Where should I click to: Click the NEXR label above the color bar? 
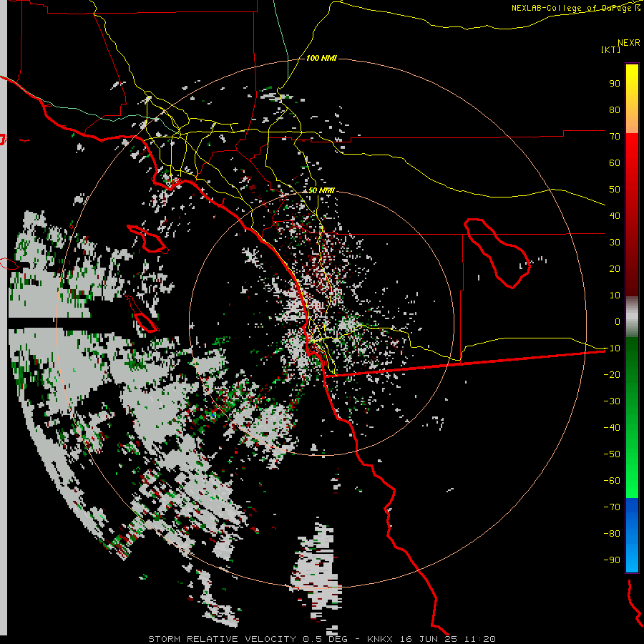point(629,43)
